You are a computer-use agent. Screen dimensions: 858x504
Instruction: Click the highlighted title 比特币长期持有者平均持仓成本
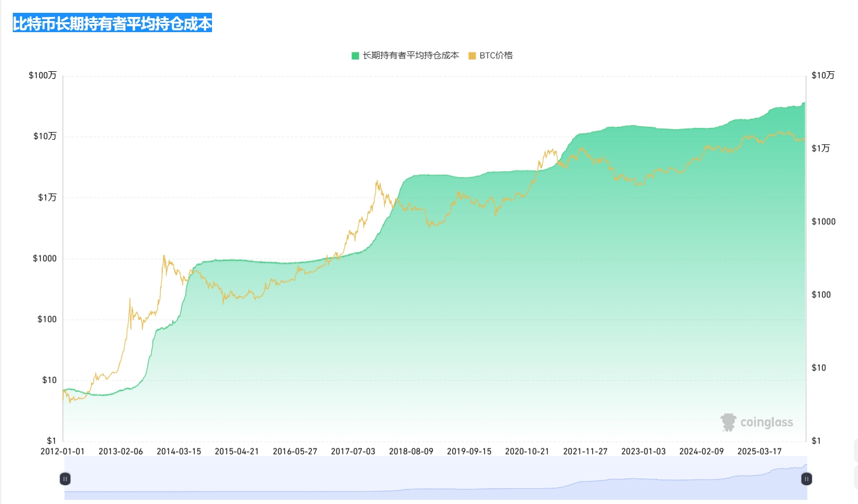[112, 23]
